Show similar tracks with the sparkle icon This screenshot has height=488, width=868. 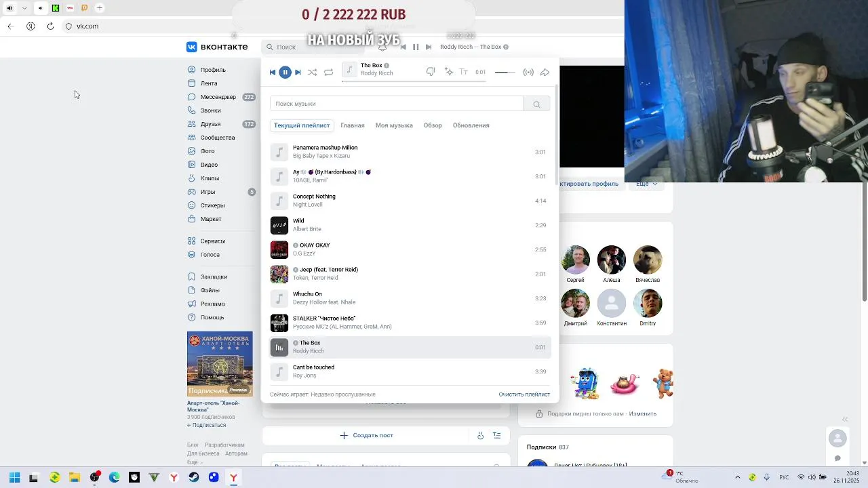point(448,72)
